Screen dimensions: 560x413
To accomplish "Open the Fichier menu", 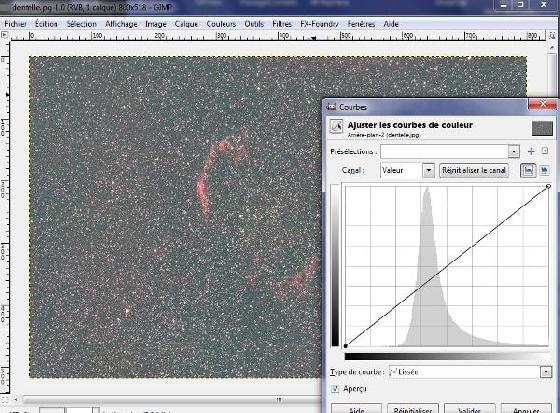I will coord(15,24).
